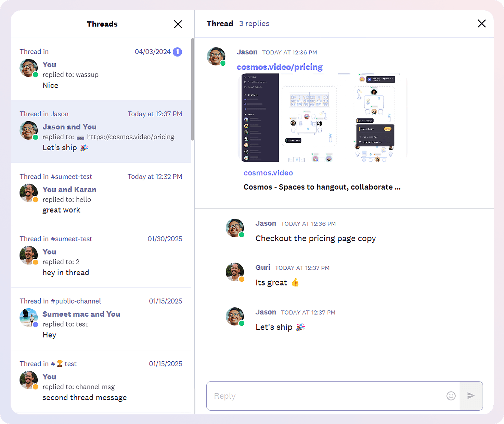Select the 'Thread in Jason' conversation
504x424 pixels.
tap(101, 131)
